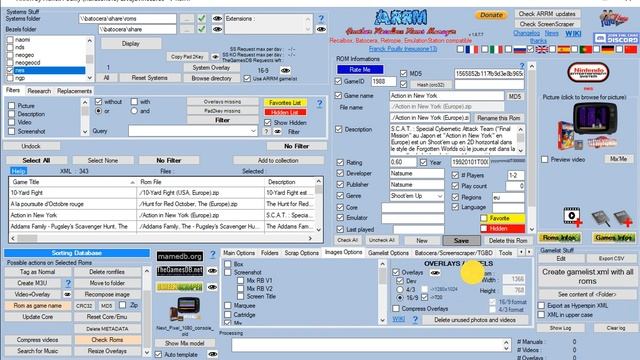Viewport: 640px width, 360px height.
Task: Select the 'and' radio button
Action: [x=134, y=111]
